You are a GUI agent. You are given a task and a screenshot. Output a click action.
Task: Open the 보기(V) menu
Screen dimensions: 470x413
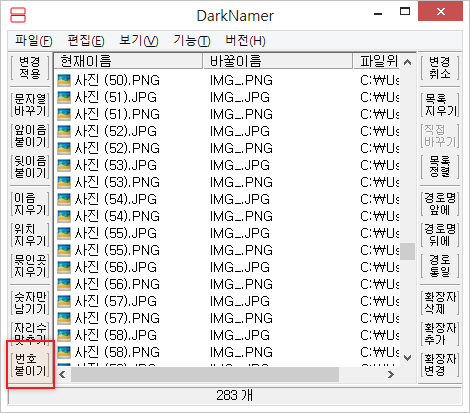click(x=139, y=41)
